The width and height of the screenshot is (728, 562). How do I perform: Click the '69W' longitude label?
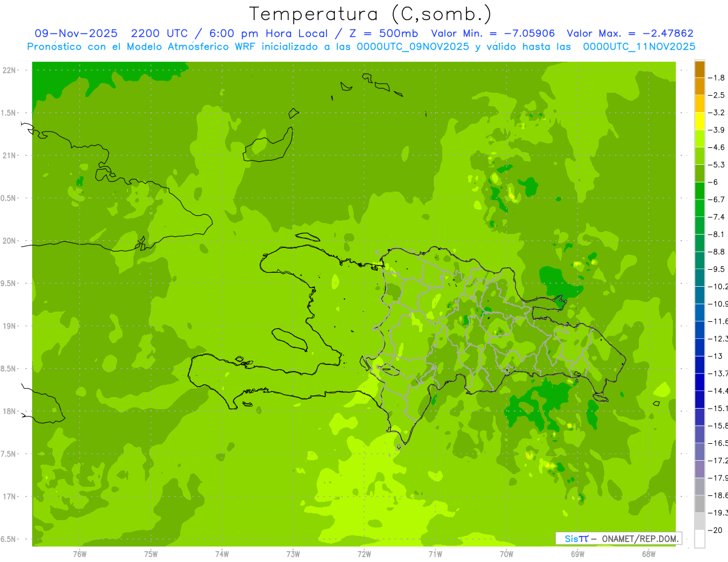pos(578,554)
